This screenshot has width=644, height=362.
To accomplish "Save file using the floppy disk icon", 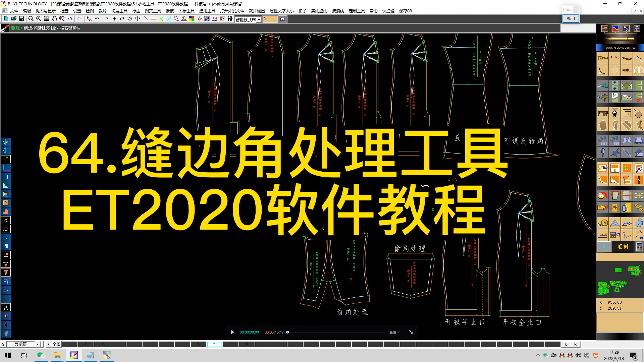I will tap(21, 19).
